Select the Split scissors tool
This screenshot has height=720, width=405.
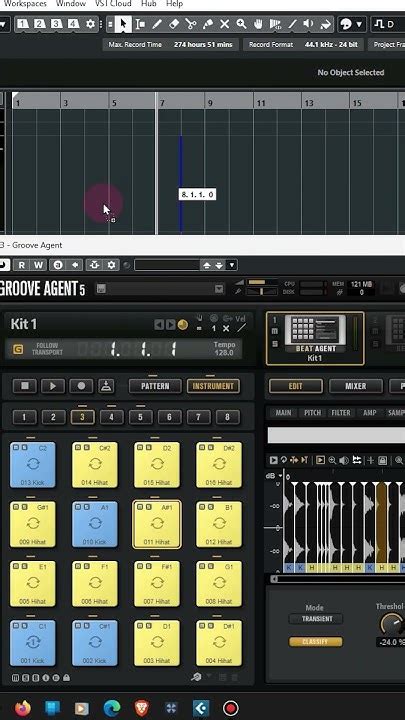[191, 24]
